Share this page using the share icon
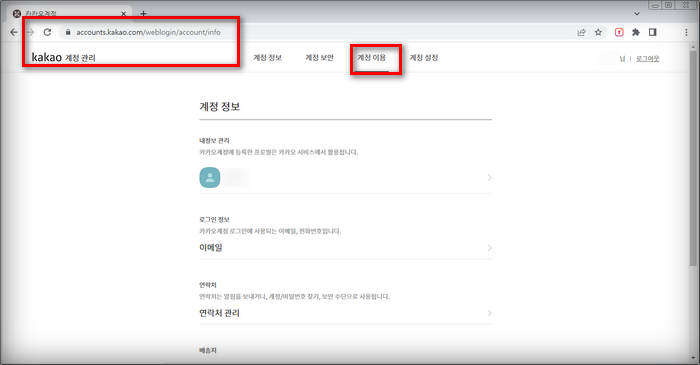The width and height of the screenshot is (700, 365). pos(581,32)
